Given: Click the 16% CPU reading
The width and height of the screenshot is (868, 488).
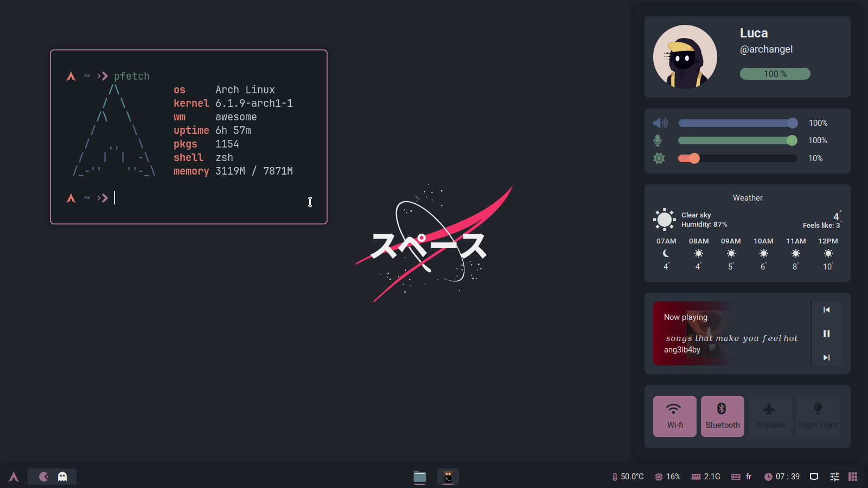Looking at the screenshot, I should (x=673, y=477).
